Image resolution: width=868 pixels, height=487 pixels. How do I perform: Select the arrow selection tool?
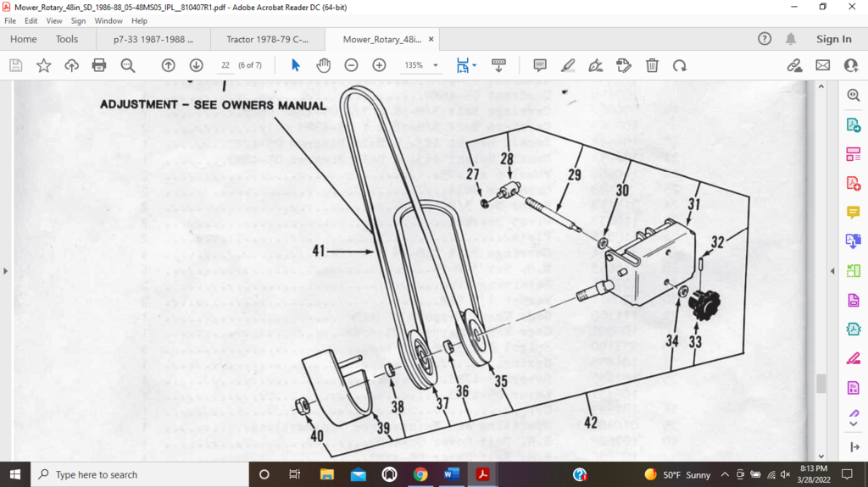296,65
